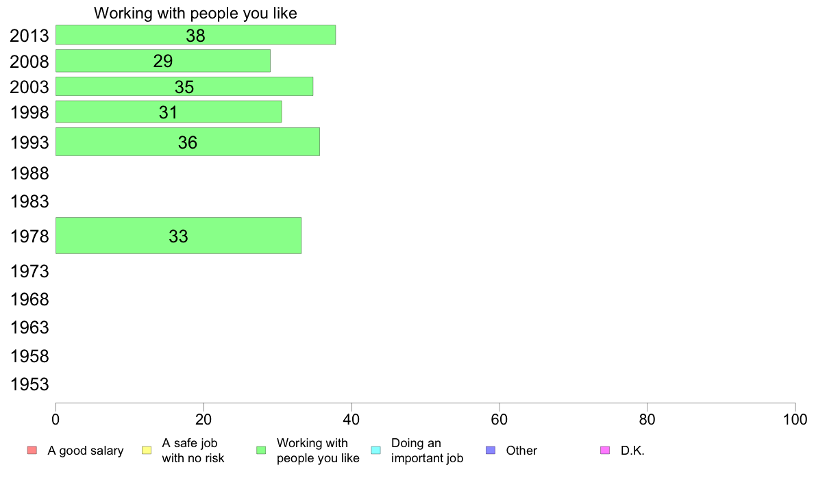Click the blue Other legend swatch
The image size is (814, 504).
tap(491, 450)
